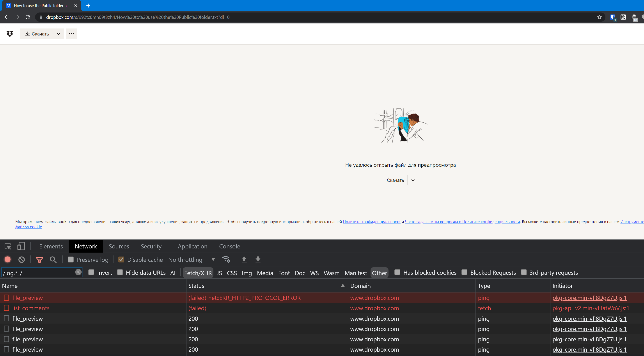Viewport: 644px width, 356px height.
Task: Enable the Preserve log checkbox
Action: point(71,260)
